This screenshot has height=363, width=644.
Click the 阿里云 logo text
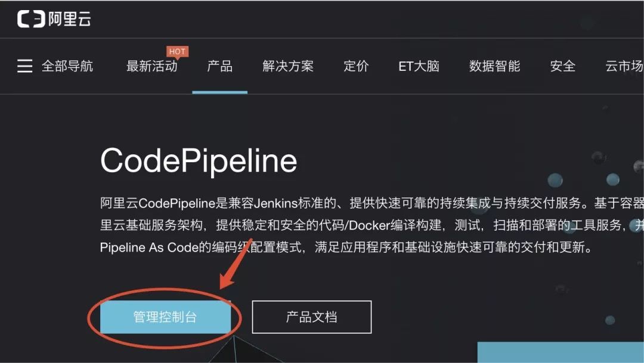tap(70, 19)
